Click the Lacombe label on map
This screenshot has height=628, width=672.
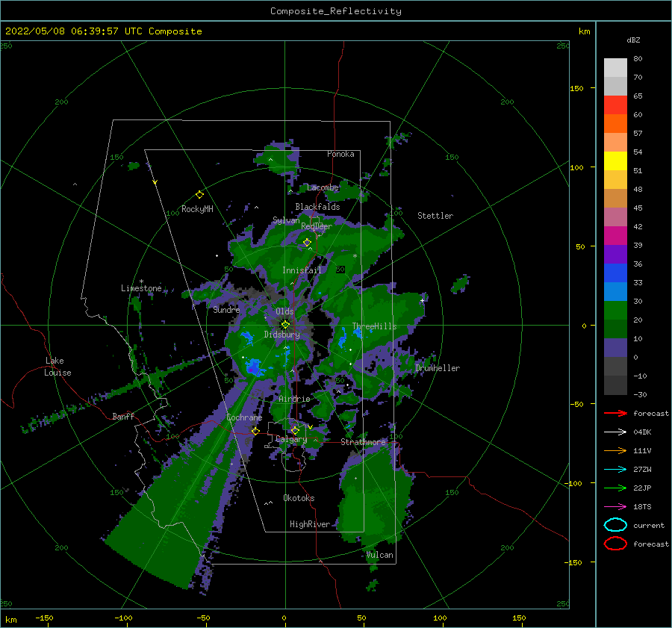(x=323, y=187)
